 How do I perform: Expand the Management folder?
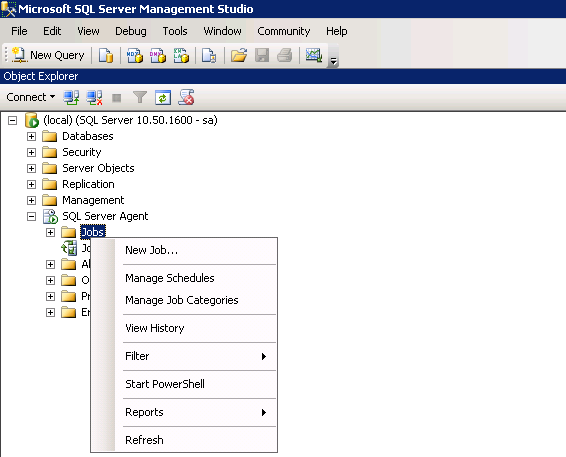pyautogui.click(x=31, y=200)
